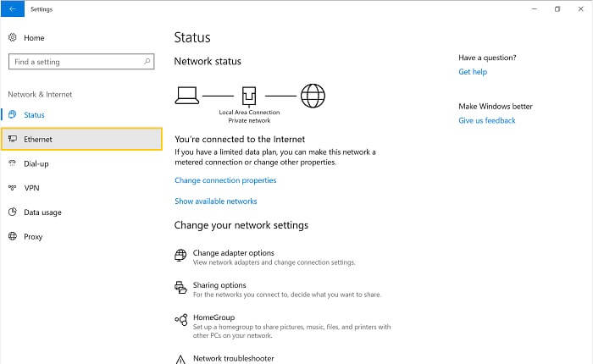593x364 pixels.
Task: Click the Change adapter options globe icon
Action: point(180,255)
